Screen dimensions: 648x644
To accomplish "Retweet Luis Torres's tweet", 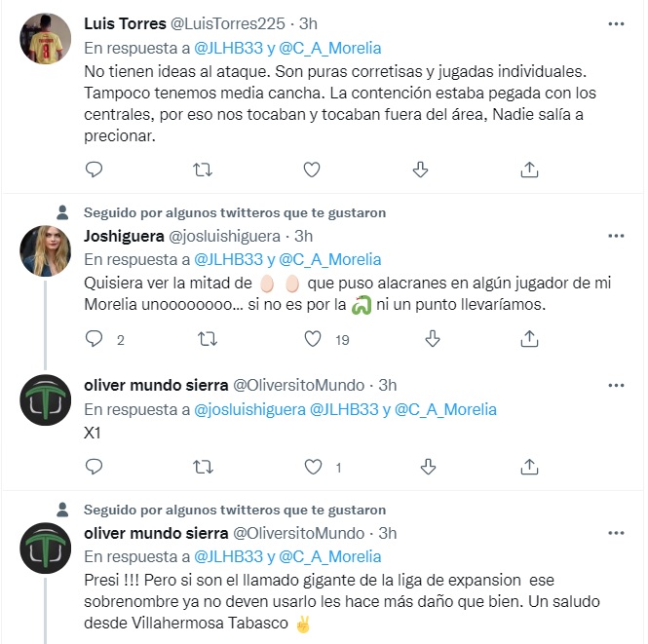I will tap(203, 170).
